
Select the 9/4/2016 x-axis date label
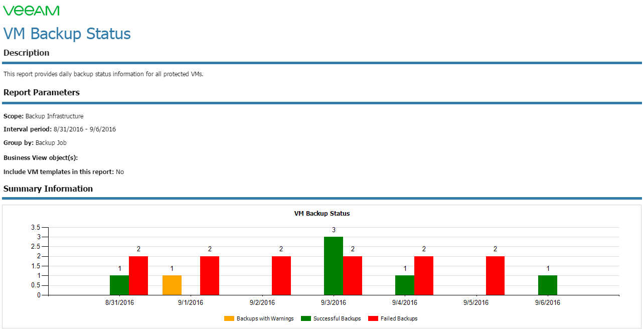pyautogui.click(x=405, y=302)
